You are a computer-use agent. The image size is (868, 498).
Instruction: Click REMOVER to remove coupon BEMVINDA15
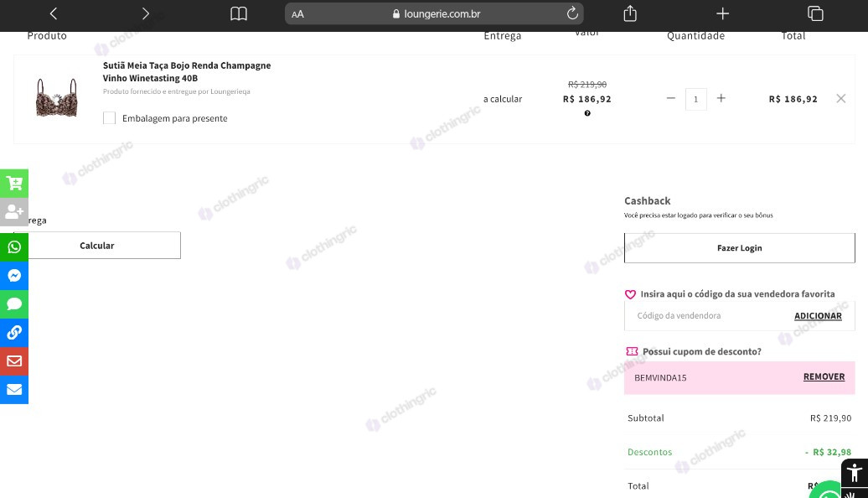[x=824, y=376]
